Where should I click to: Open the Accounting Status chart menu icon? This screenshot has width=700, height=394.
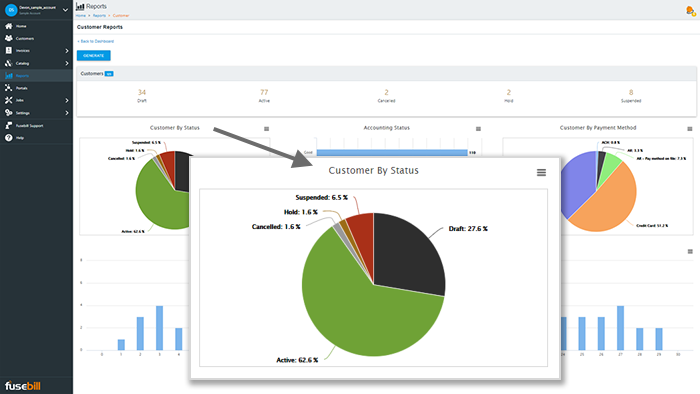(478, 129)
